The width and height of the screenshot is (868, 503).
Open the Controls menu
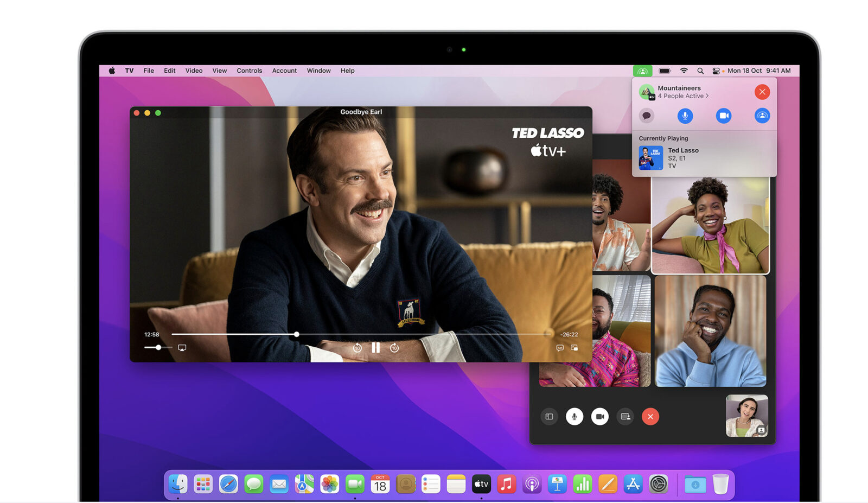249,71
